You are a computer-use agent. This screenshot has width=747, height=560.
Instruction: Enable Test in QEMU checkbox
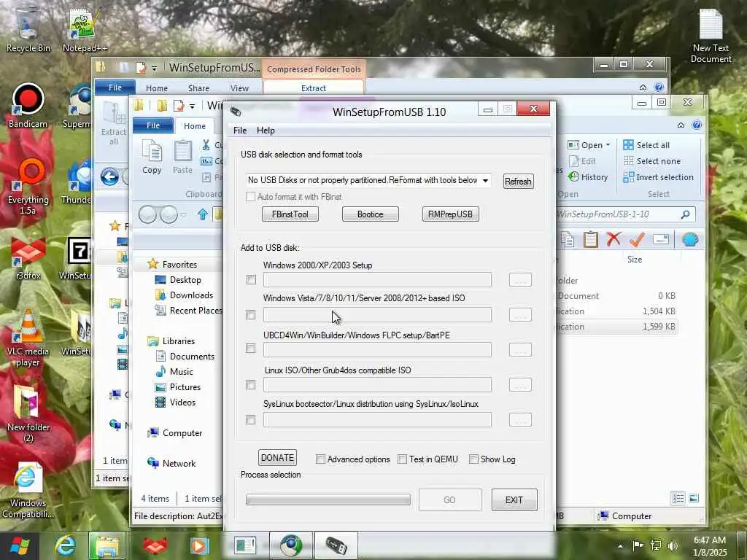tap(403, 459)
